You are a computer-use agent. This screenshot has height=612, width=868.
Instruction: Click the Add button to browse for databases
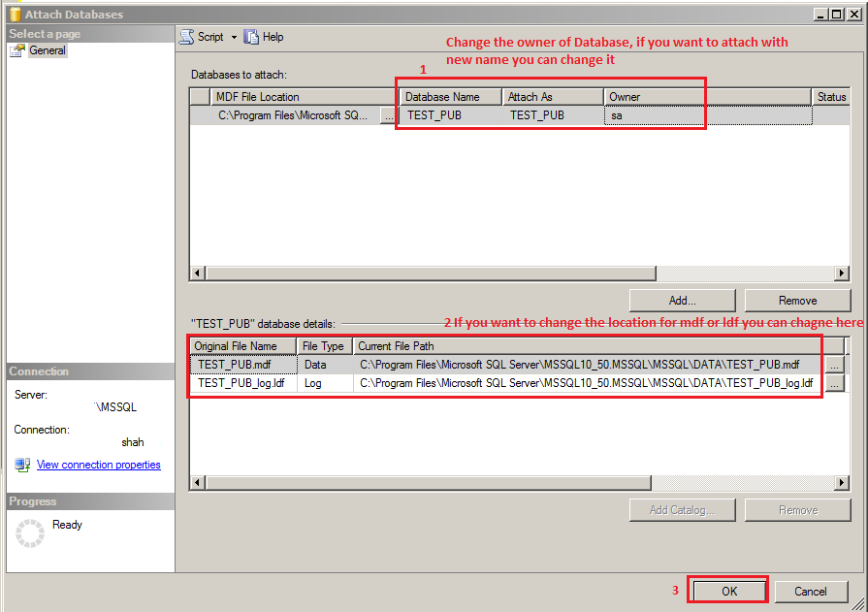tap(683, 300)
